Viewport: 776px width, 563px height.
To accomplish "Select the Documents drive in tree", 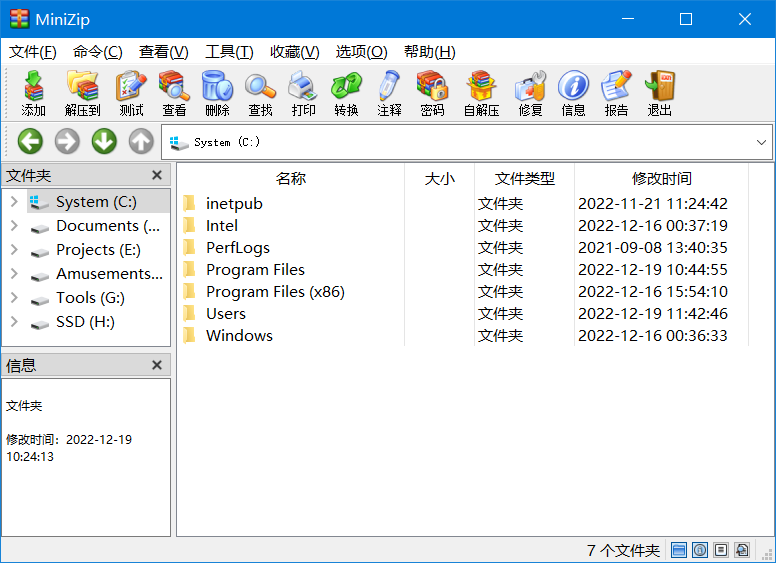I will [x=95, y=226].
